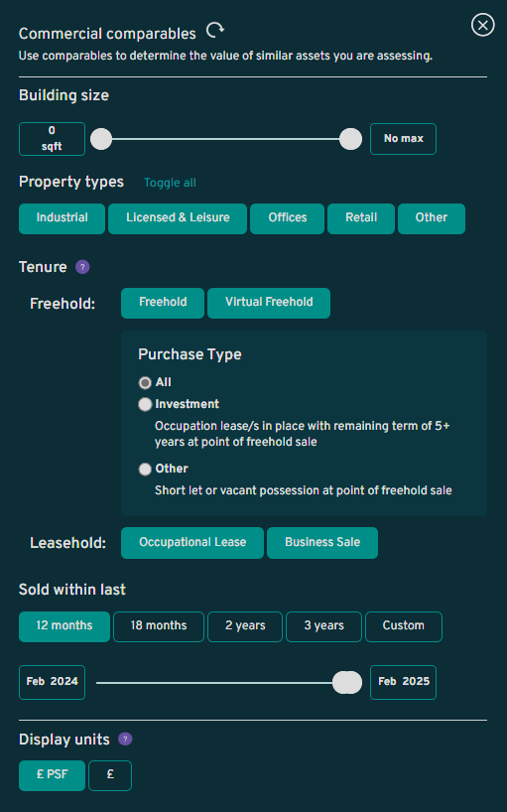Toggle the Retail property type
Screen dimensions: 507x812
(361, 218)
